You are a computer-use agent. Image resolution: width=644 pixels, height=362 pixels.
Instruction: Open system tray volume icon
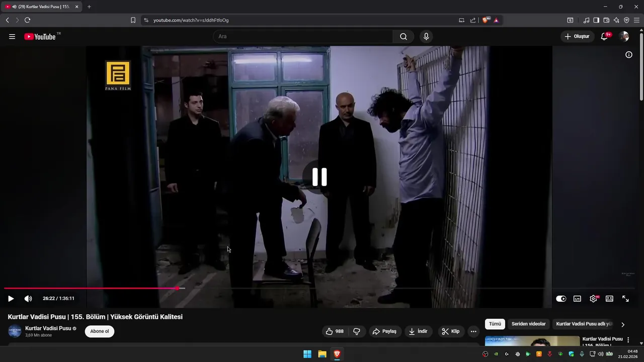(x=600, y=354)
